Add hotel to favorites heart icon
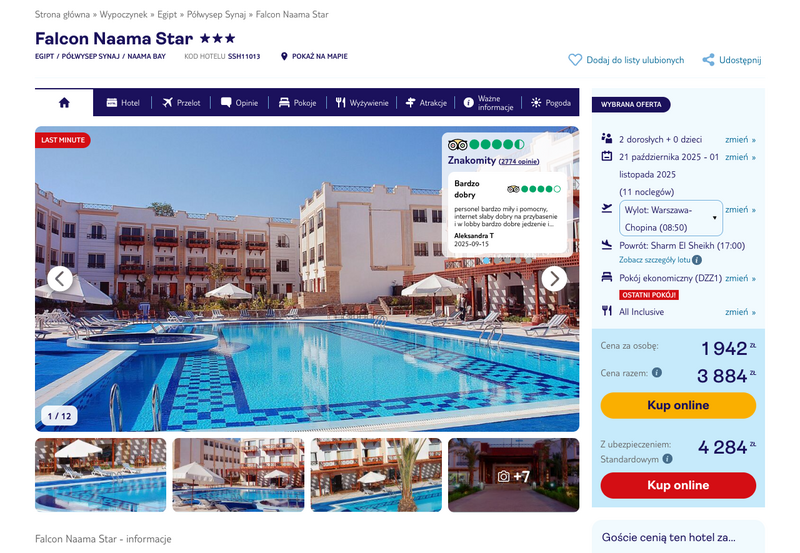 575,60
